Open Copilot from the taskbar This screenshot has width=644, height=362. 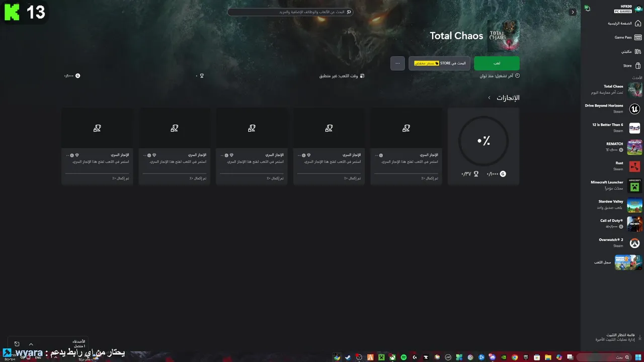(559, 357)
